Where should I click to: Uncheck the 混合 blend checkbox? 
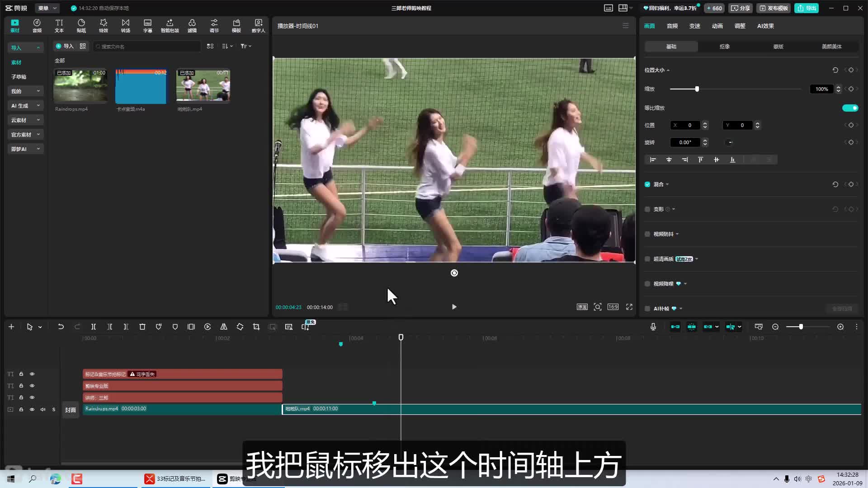point(647,184)
